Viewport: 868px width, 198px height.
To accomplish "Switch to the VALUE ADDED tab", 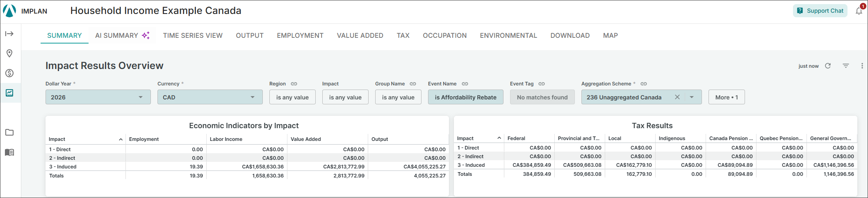I will (x=360, y=35).
